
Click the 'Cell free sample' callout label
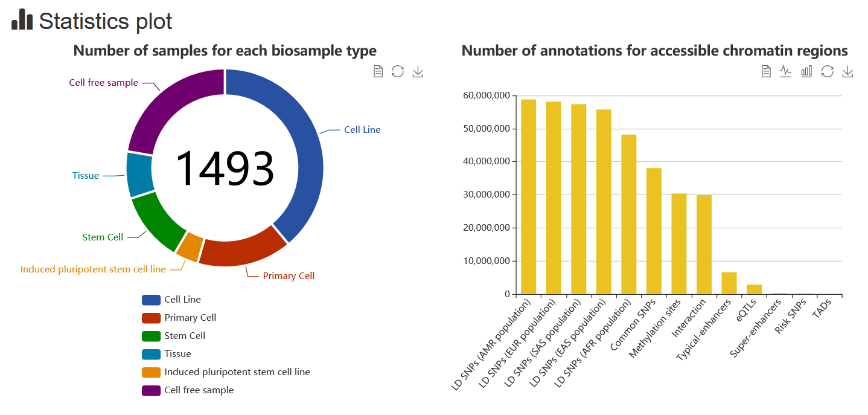[104, 83]
